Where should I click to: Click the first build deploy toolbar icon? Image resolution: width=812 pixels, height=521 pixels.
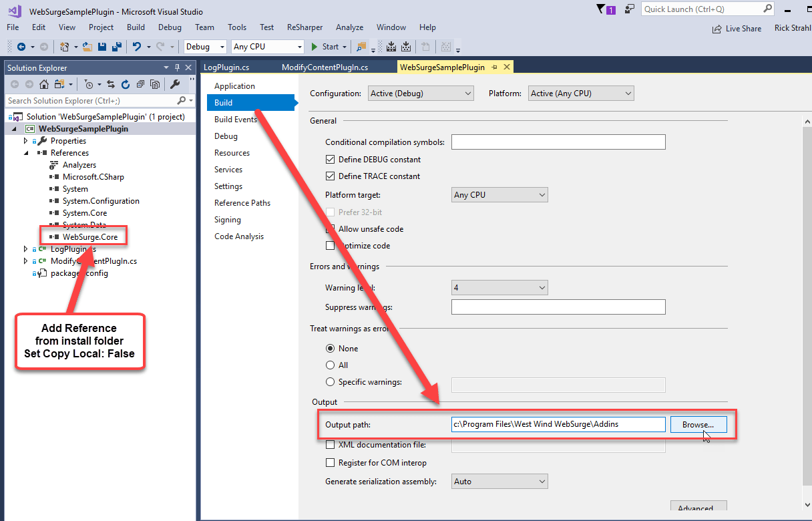(391, 47)
